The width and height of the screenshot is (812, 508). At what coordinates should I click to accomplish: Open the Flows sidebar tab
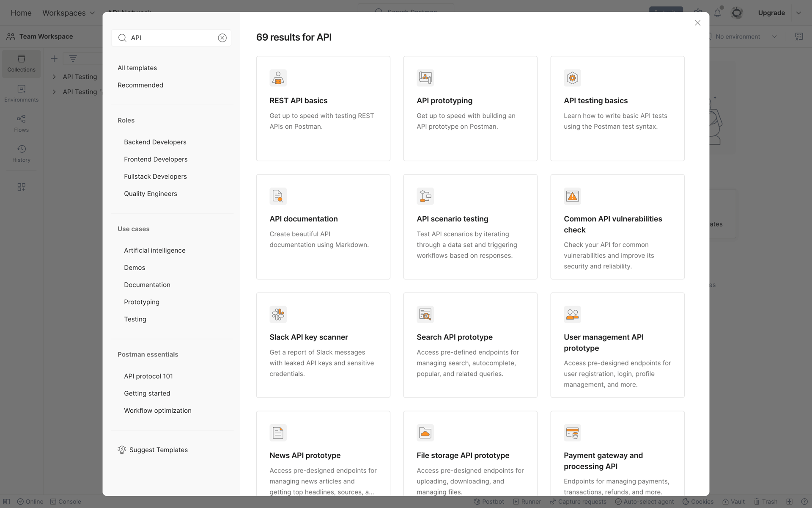coord(21,124)
